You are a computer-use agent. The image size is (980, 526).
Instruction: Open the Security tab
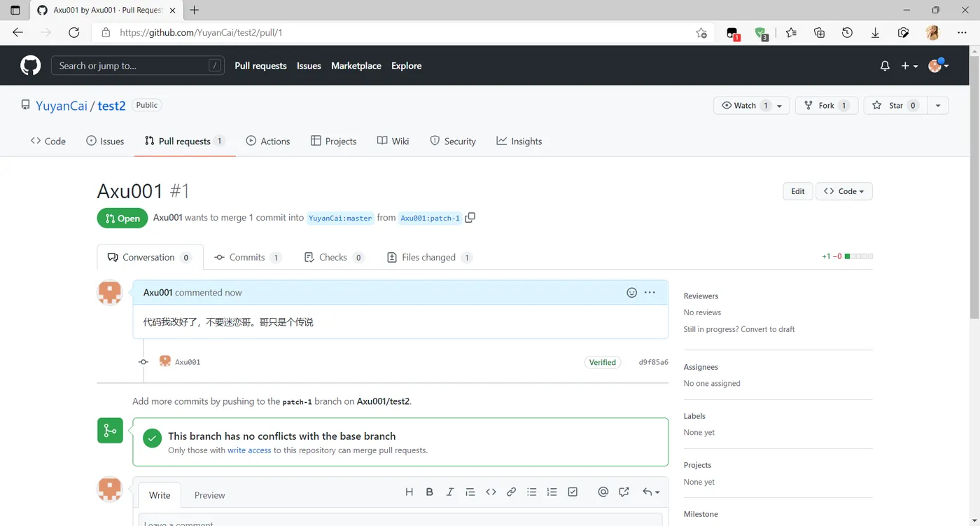point(452,141)
